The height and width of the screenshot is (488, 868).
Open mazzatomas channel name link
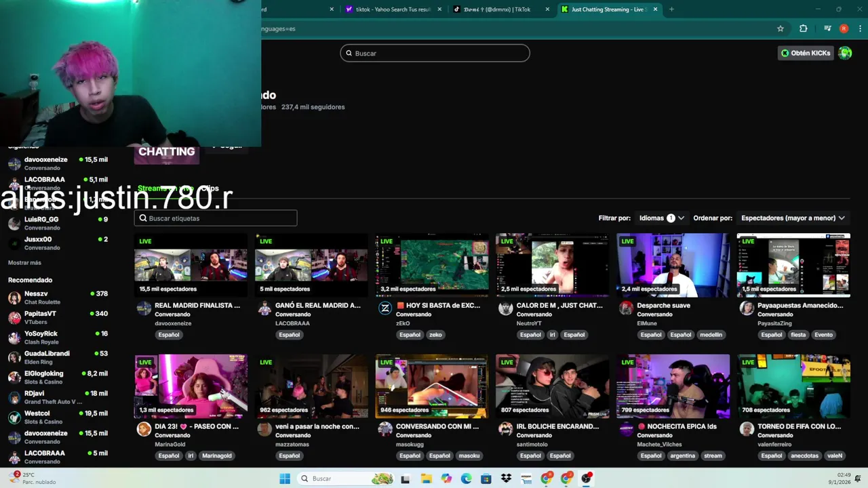click(292, 445)
